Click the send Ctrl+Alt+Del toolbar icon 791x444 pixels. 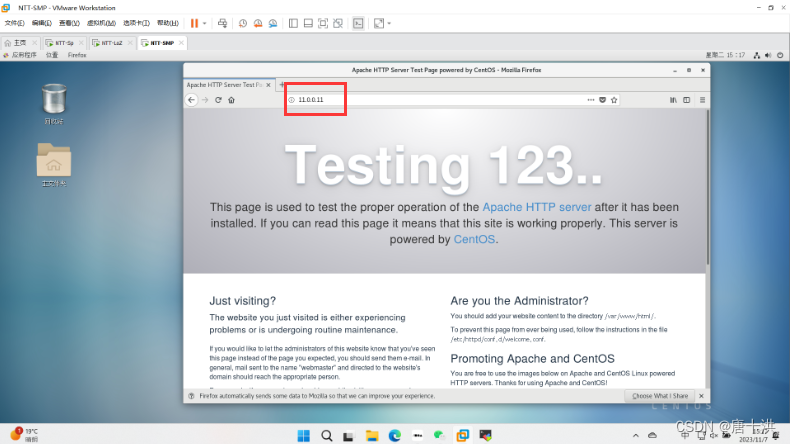(x=222, y=23)
